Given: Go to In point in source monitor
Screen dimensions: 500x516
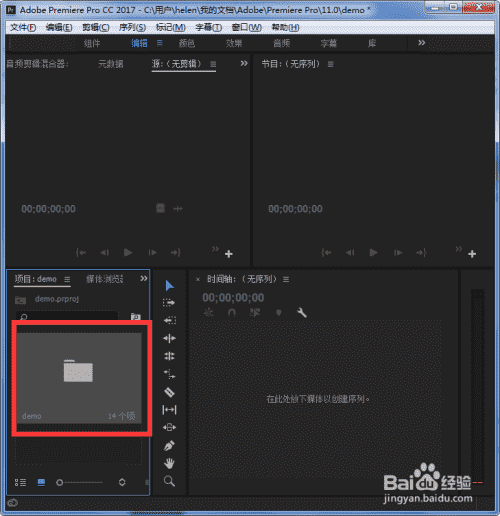Looking at the screenshot, I should coord(81,253).
